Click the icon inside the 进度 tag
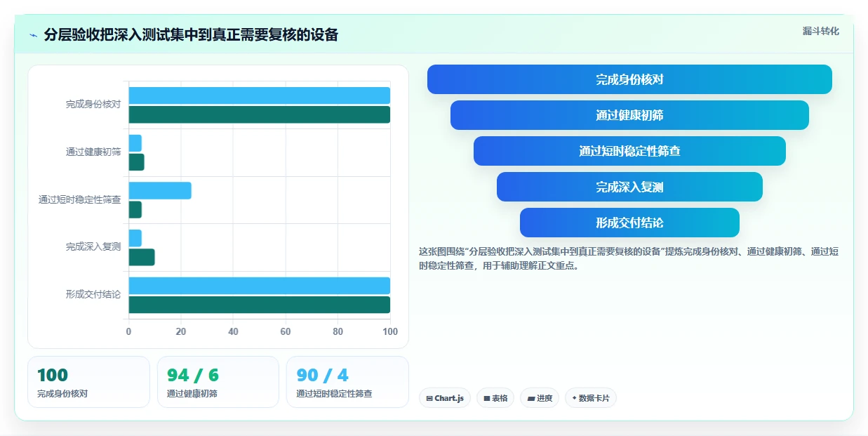The height and width of the screenshot is (436, 868). point(531,398)
